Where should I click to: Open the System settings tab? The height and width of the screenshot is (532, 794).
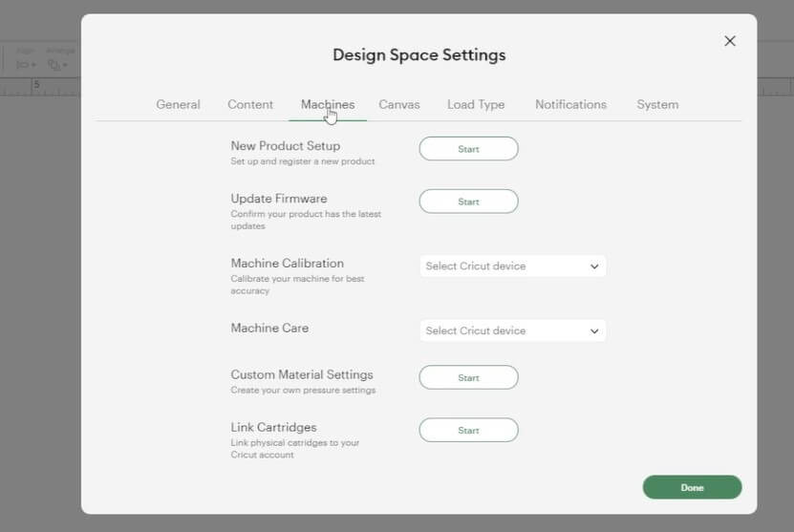pyautogui.click(x=657, y=105)
